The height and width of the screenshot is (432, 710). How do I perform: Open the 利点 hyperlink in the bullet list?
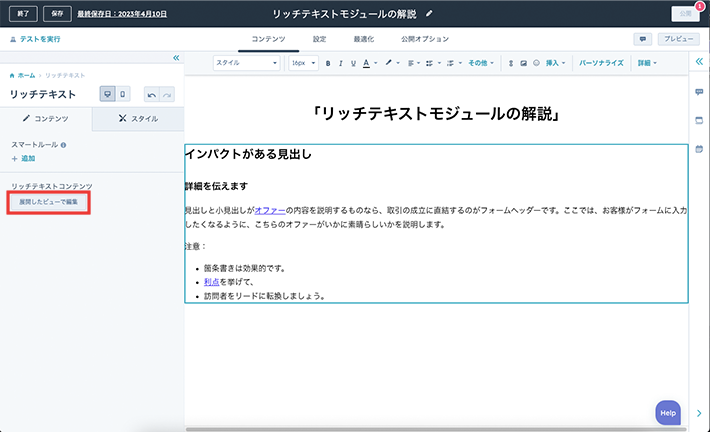[x=211, y=282]
